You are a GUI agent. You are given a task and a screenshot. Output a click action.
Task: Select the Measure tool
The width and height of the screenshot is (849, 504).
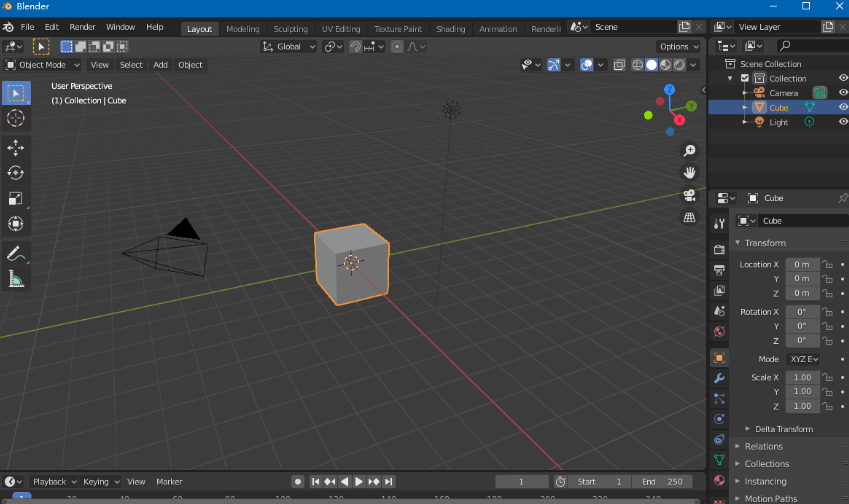pos(16,280)
